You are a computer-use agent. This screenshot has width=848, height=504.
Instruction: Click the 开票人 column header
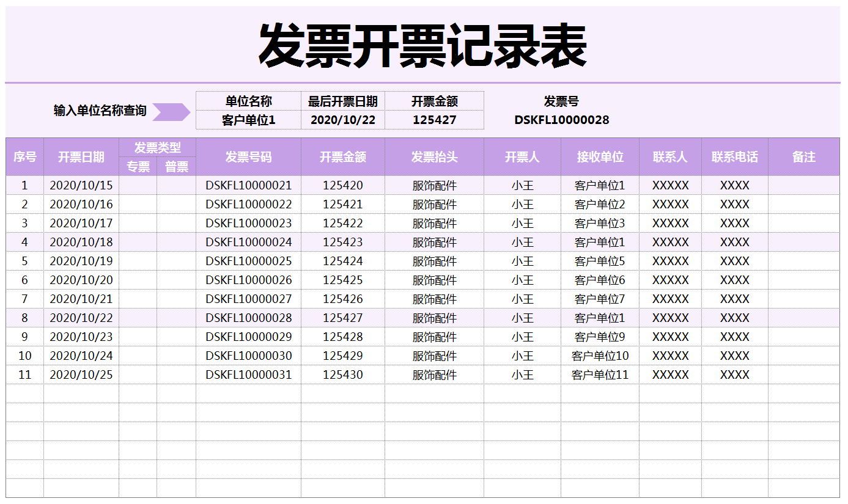point(523,157)
